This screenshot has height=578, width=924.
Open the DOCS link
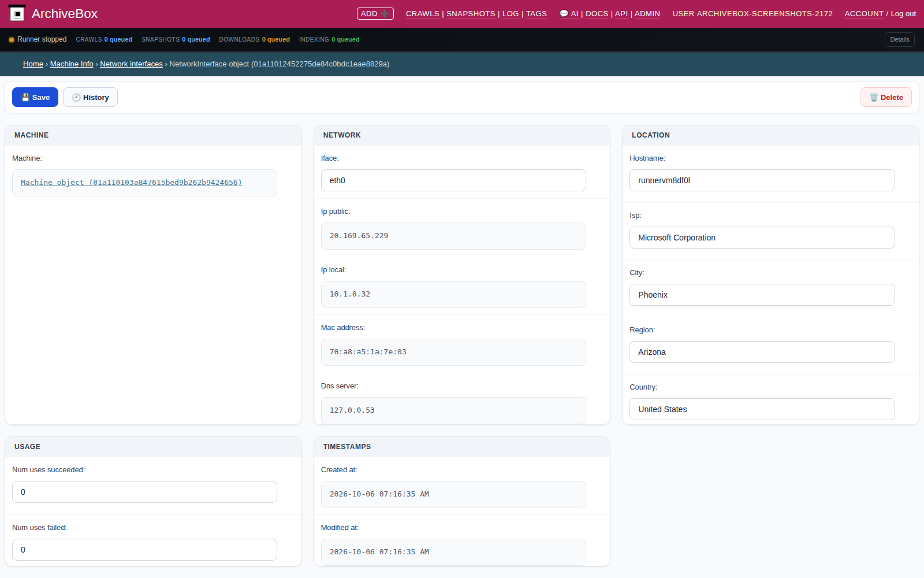click(x=597, y=13)
